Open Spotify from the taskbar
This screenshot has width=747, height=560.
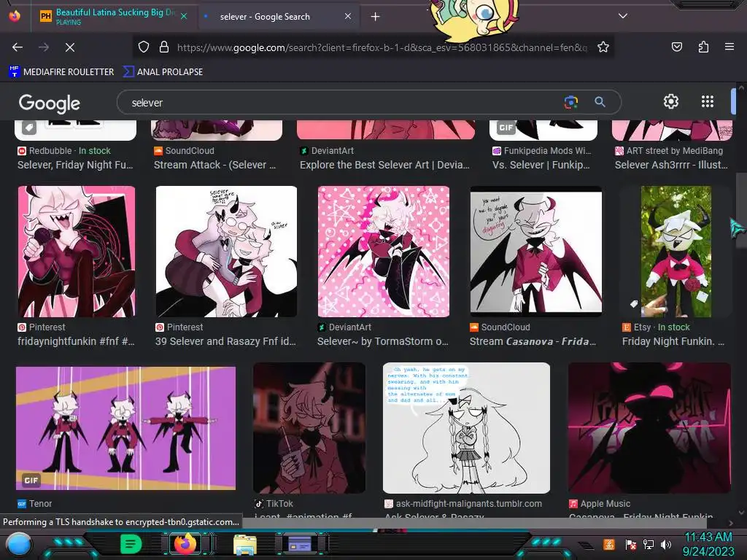click(131, 544)
